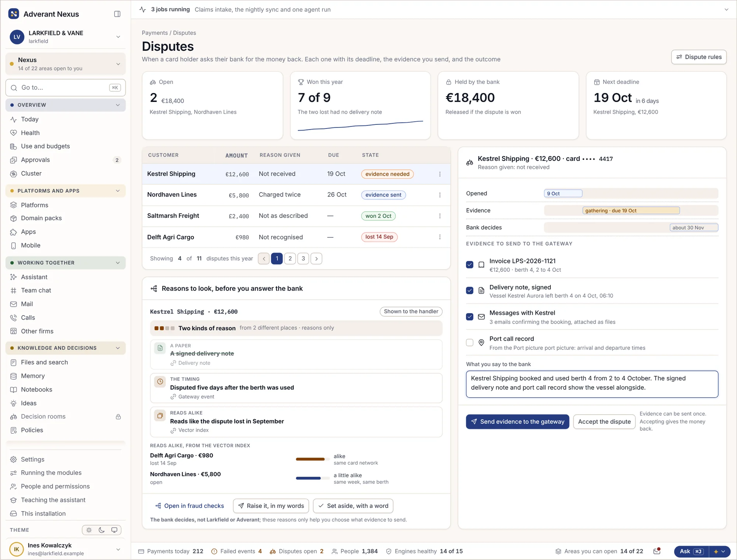Open the Memory database icon
Screen dimensions: 737x560
tap(14, 376)
